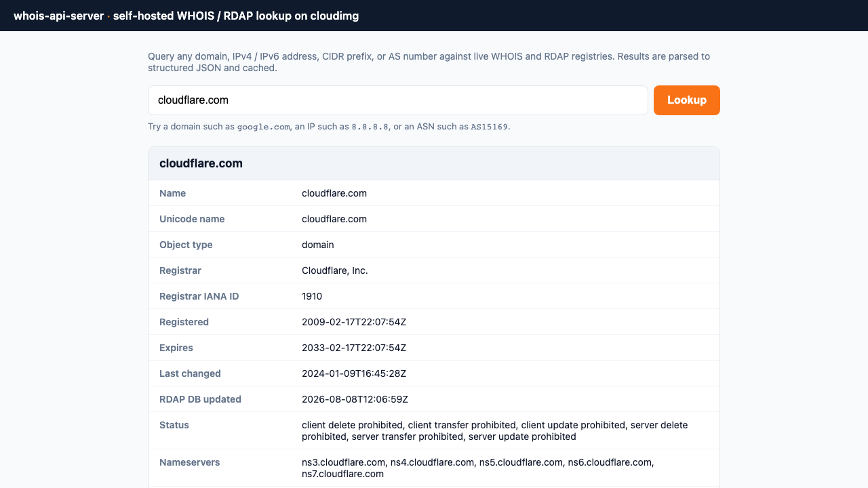This screenshot has width=868, height=488.
Task: Click the 'Status' row label
Action: coord(174,425)
